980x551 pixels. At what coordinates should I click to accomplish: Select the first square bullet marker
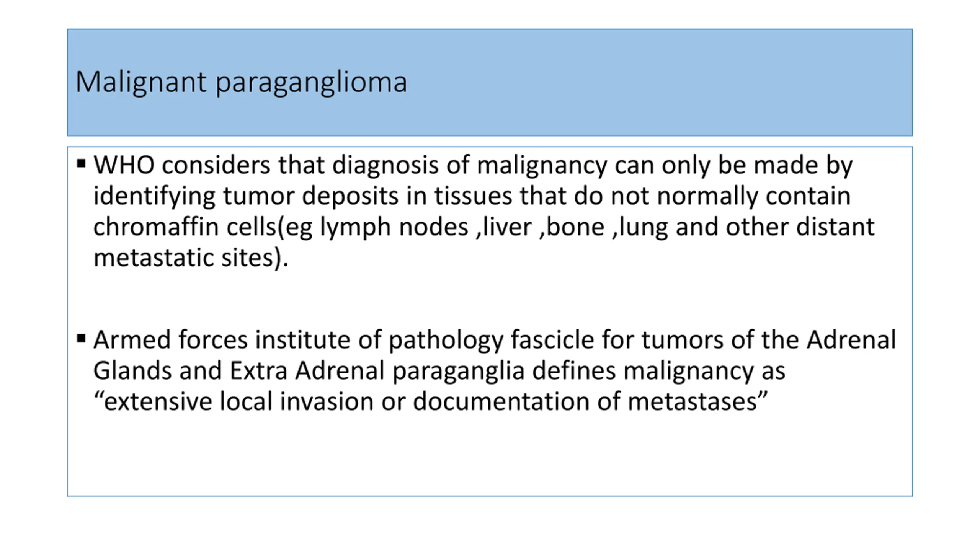point(81,164)
